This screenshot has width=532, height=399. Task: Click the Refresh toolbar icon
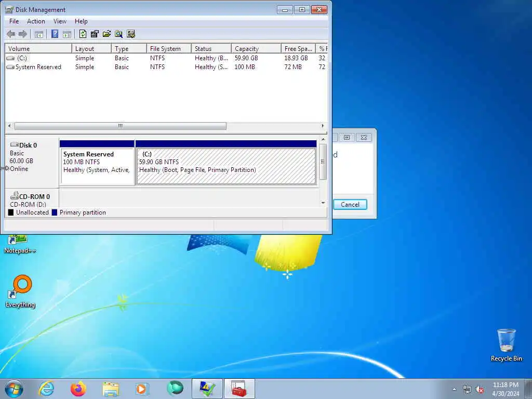[83, 34]
